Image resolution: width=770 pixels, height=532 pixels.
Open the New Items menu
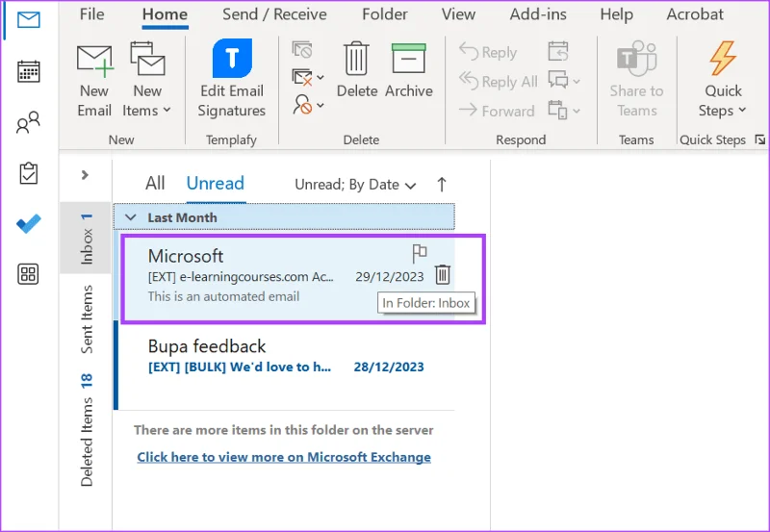[147, 81]
